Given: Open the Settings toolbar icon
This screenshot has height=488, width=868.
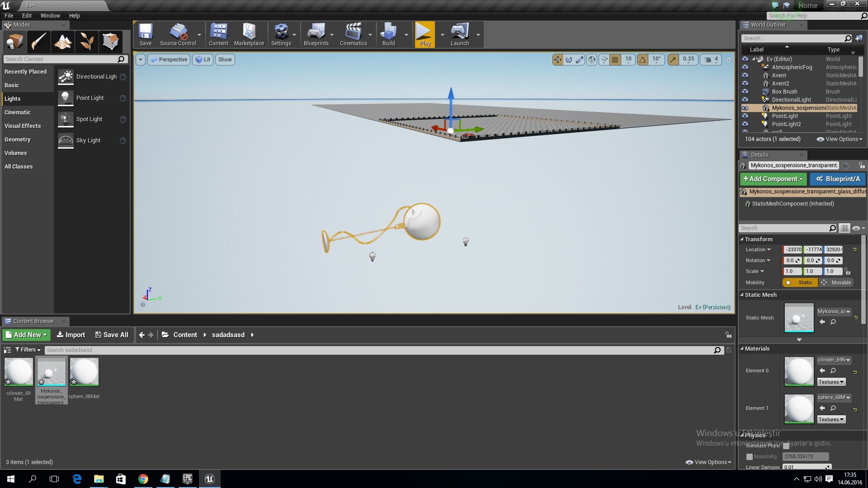Looking at the screenshot, I should click(281, 35).
